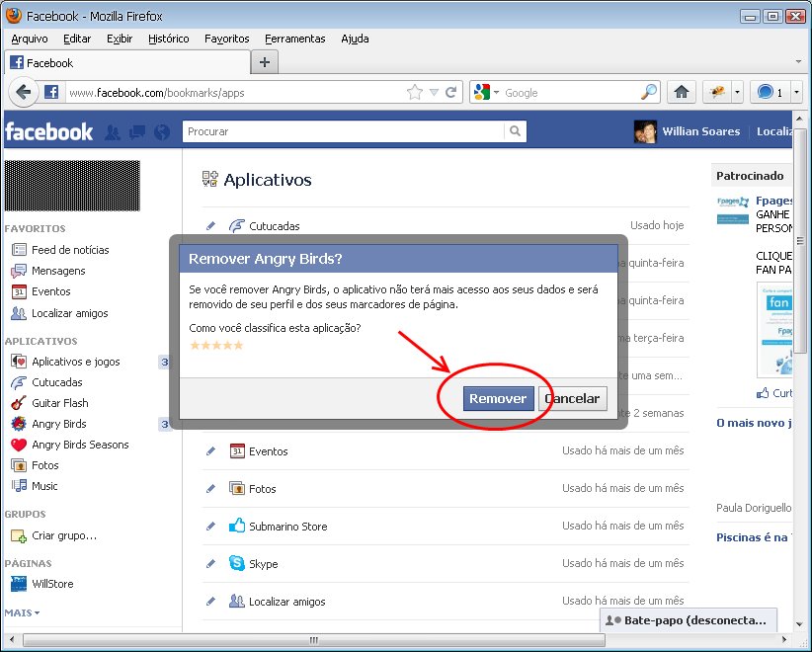Open the address bar history dropdown arrow
The image size is (812, 652).
(434, 93)
